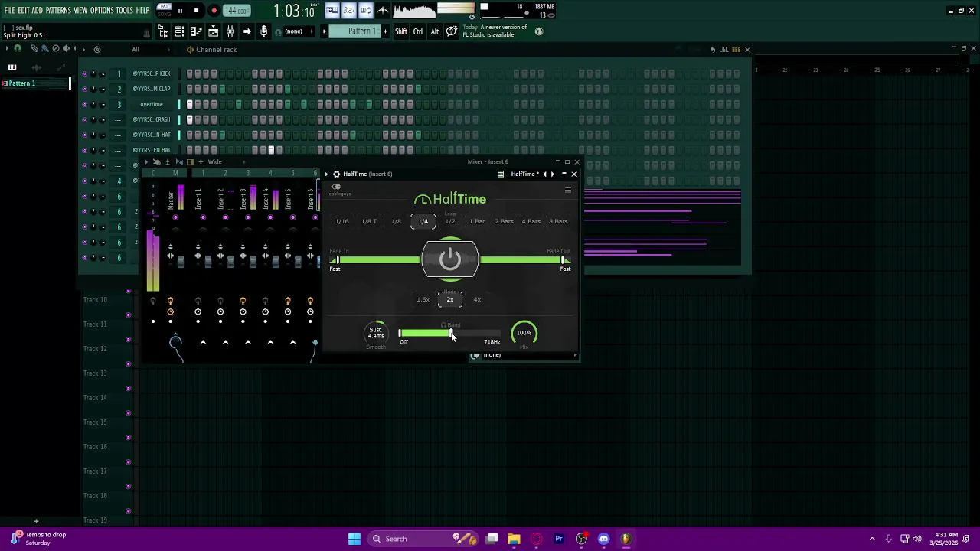The image size is (980, 551).
Task: Open the ADD menu
Action: click(38, 11)
